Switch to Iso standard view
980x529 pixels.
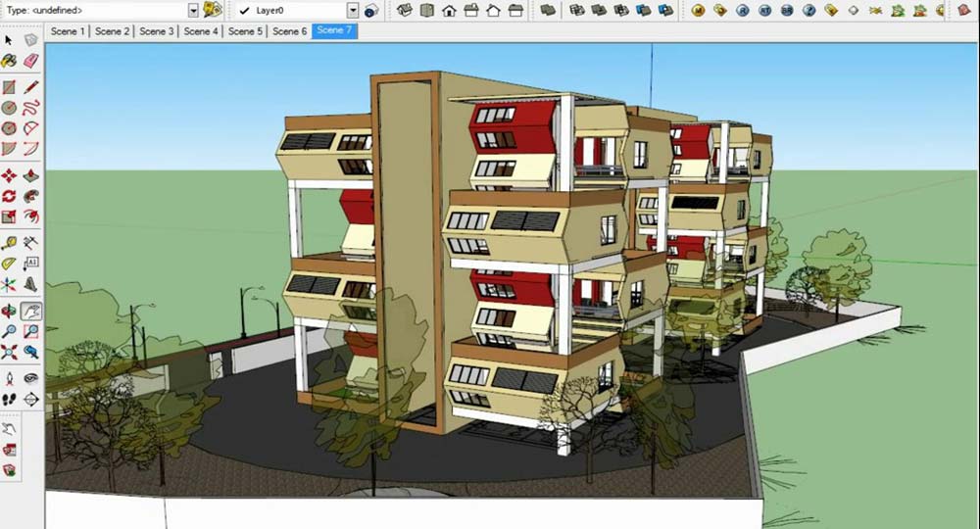(x=405, y=11)
